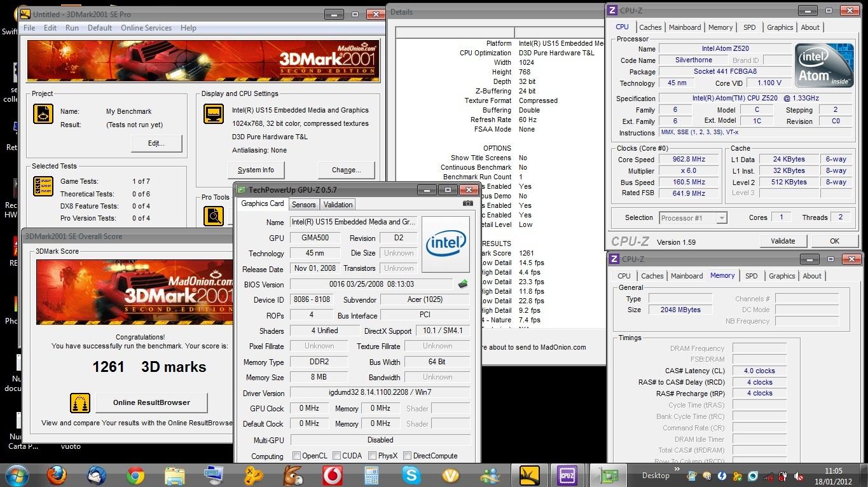Screen dimensions: 868x487
Task: Open Calculator from the taskbar
Action: click(371, 475)
